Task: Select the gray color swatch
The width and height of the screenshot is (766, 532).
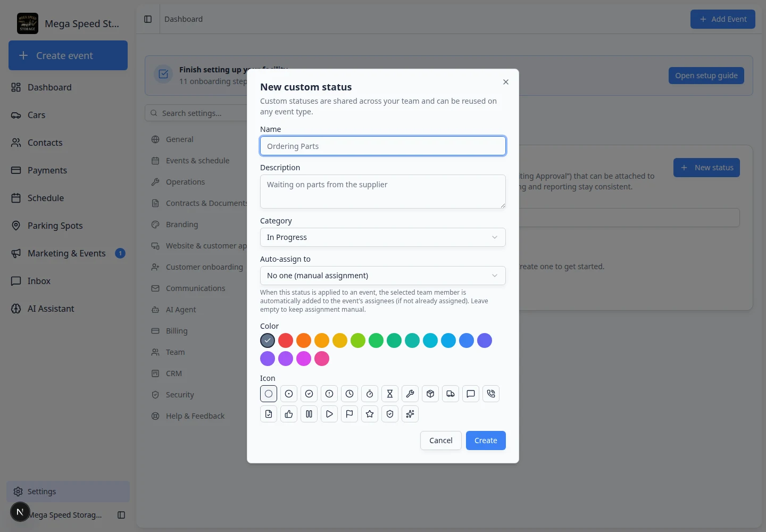Action: pyautogui.click(x=268, y=340)
